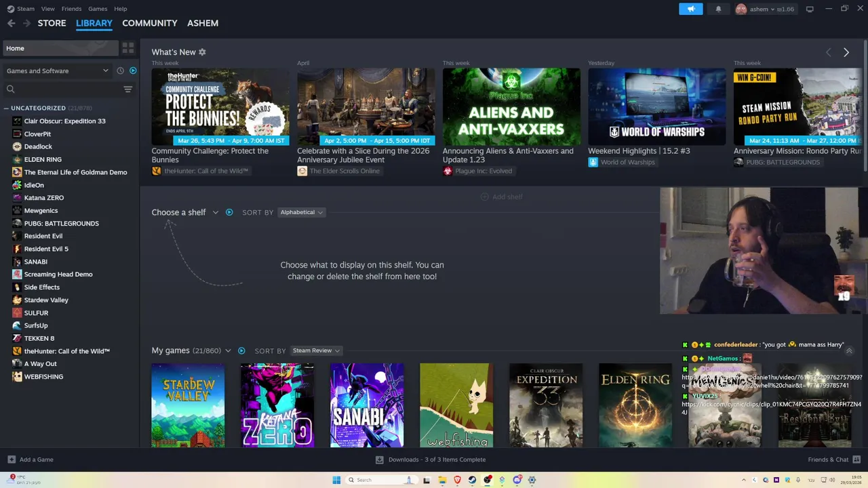Open the View menu
This screenshot has height=488, width=868.
tap(47, 9)
